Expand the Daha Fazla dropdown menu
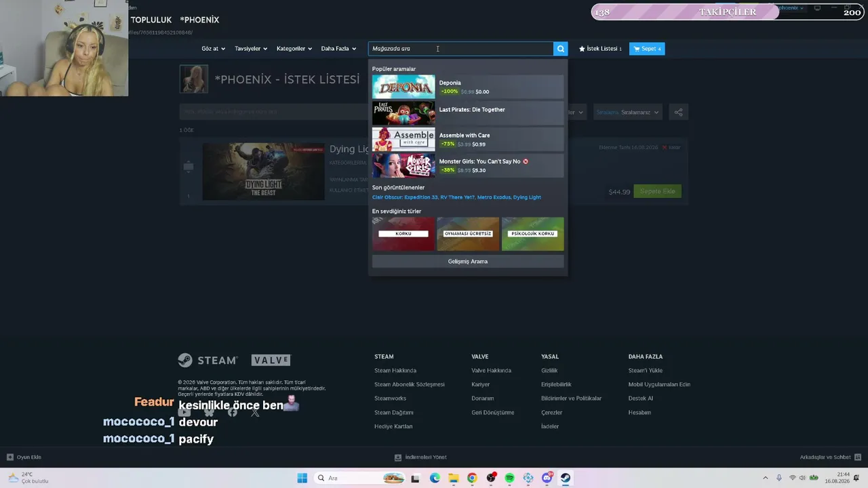 338,49
